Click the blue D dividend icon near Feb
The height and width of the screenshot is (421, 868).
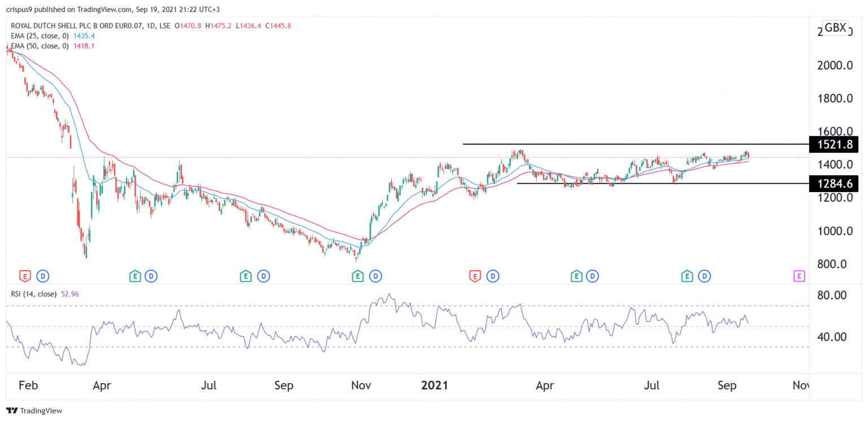coord(42,276)
